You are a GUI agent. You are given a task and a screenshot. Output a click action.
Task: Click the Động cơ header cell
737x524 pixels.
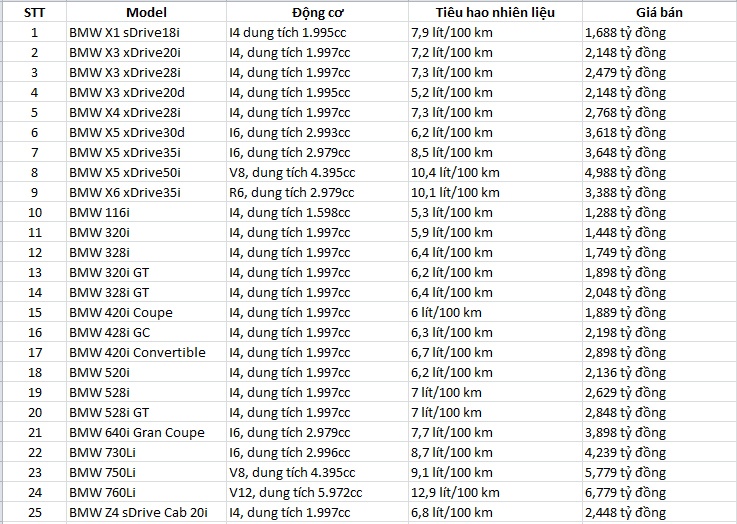point(316,12)
